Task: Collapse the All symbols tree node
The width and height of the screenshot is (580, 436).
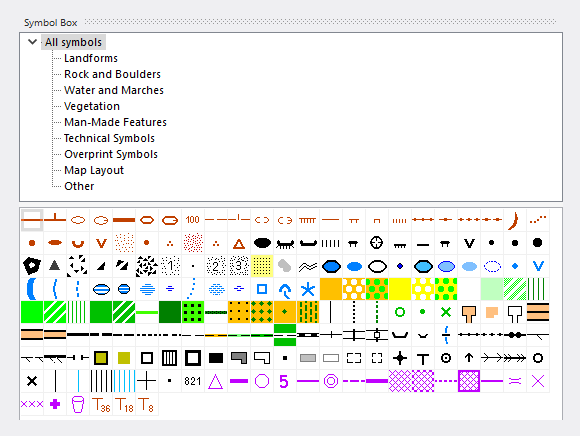Action: (x=33, y=42)
